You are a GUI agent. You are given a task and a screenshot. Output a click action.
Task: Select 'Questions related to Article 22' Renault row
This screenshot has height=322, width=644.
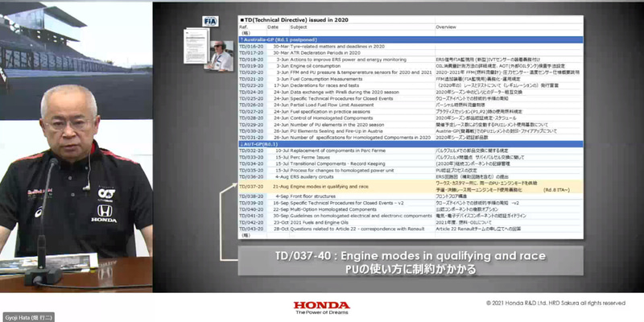(411, 229)
